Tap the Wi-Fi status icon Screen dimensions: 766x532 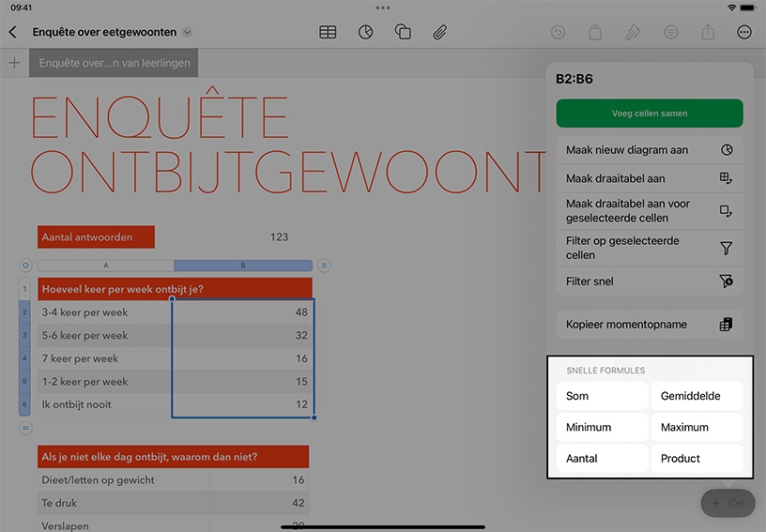(731, 8)
